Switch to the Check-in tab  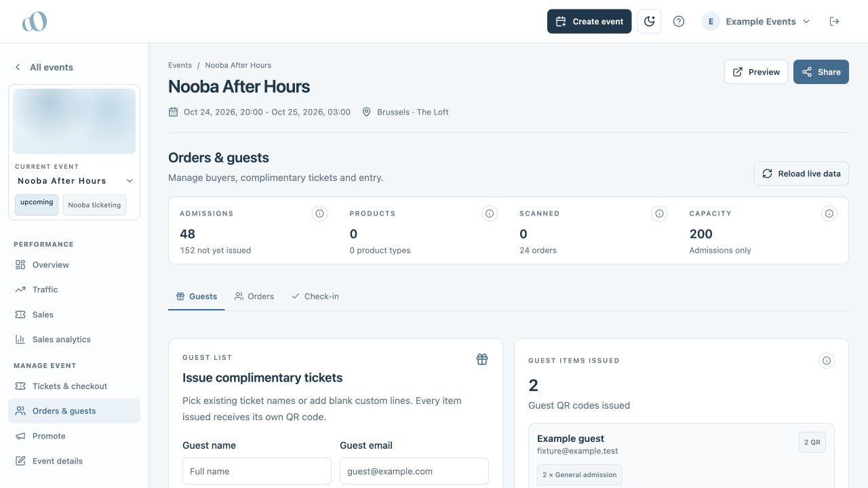[315, 296]
